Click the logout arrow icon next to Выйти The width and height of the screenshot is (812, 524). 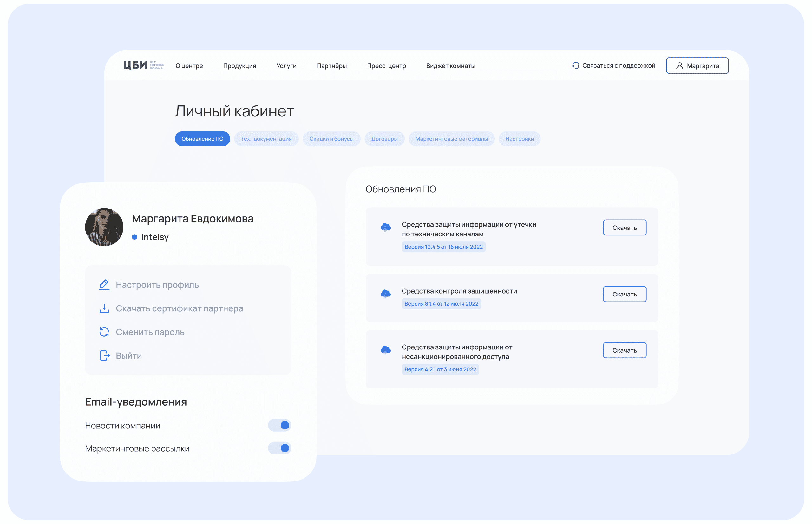tap(104, 355)
